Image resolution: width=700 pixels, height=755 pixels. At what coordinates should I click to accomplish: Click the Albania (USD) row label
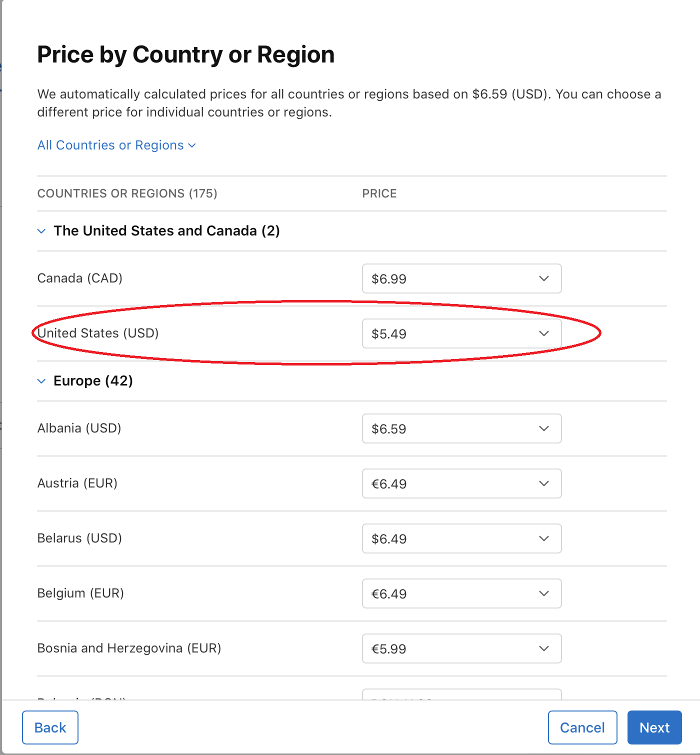[x=79, y=428]
